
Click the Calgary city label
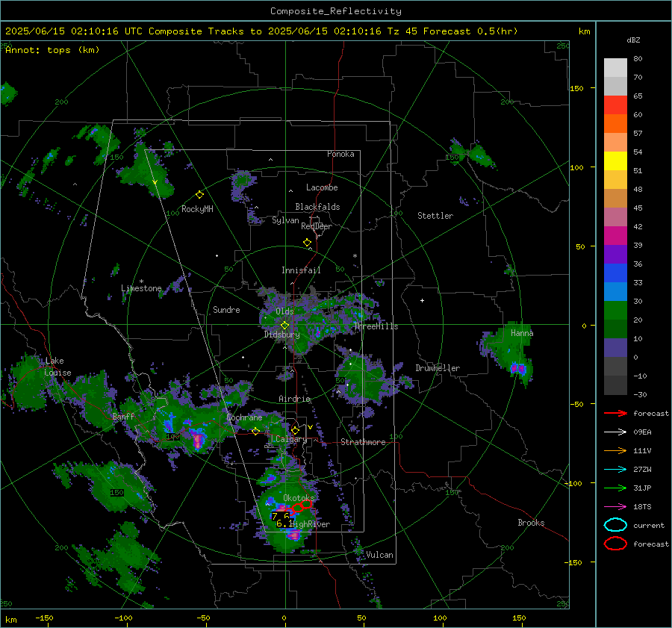[x=291, y=439]
